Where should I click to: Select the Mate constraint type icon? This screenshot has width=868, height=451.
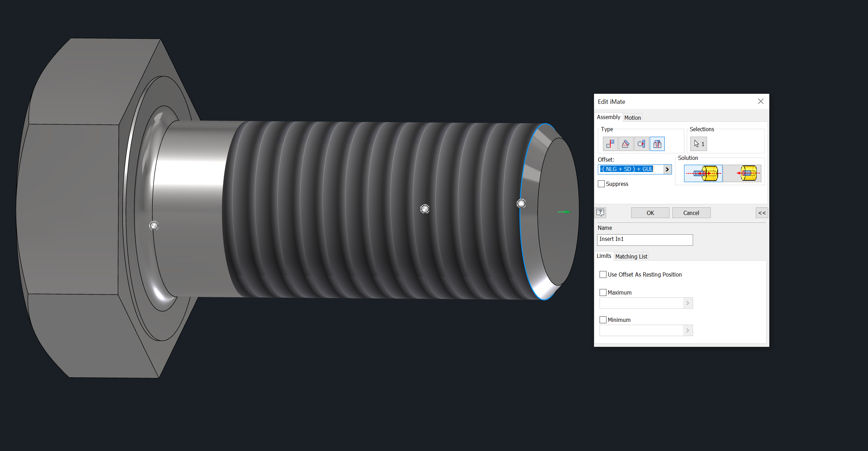(610, 144)
